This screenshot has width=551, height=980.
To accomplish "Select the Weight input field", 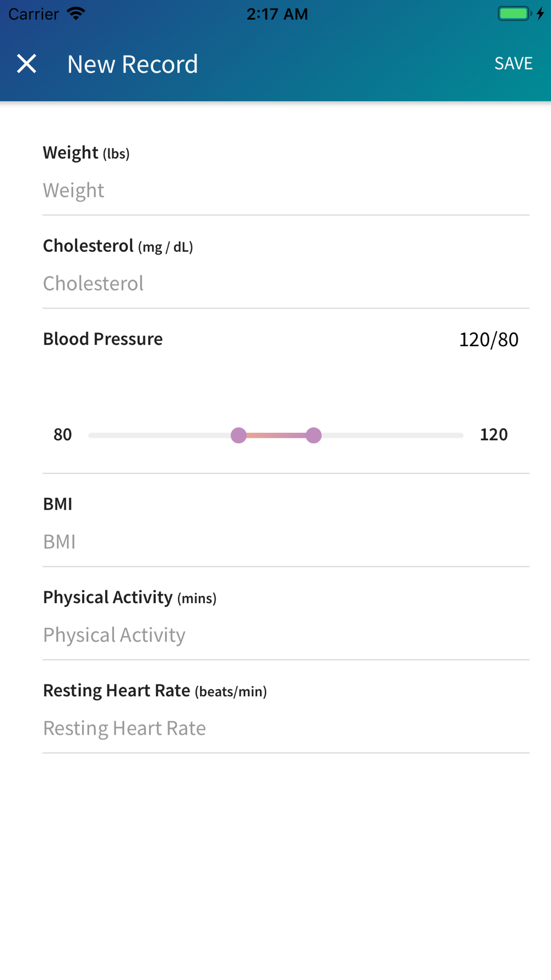I will point(286,190).
